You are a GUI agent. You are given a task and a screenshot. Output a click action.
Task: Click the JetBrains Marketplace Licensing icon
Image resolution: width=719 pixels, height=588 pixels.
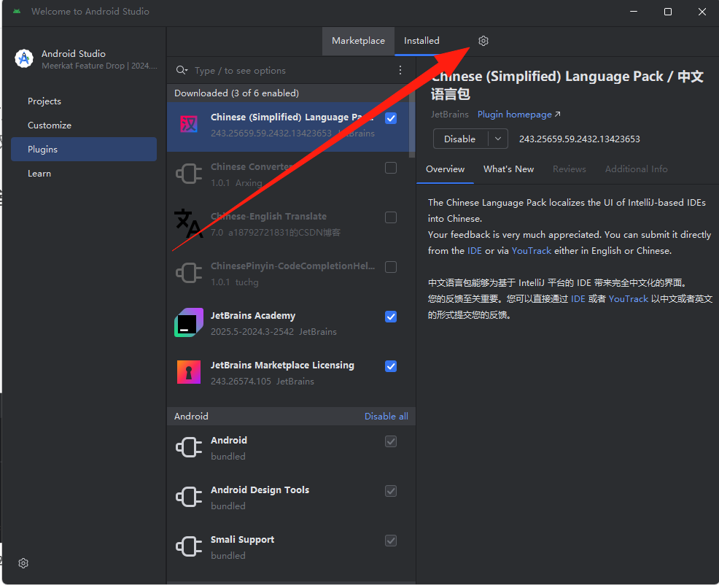click(188, 372)
